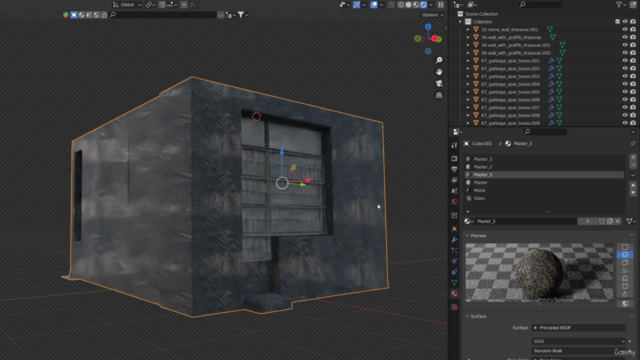640x360 pixels.
Task: Toggle proportional editing button
Action: click(184, 4)
